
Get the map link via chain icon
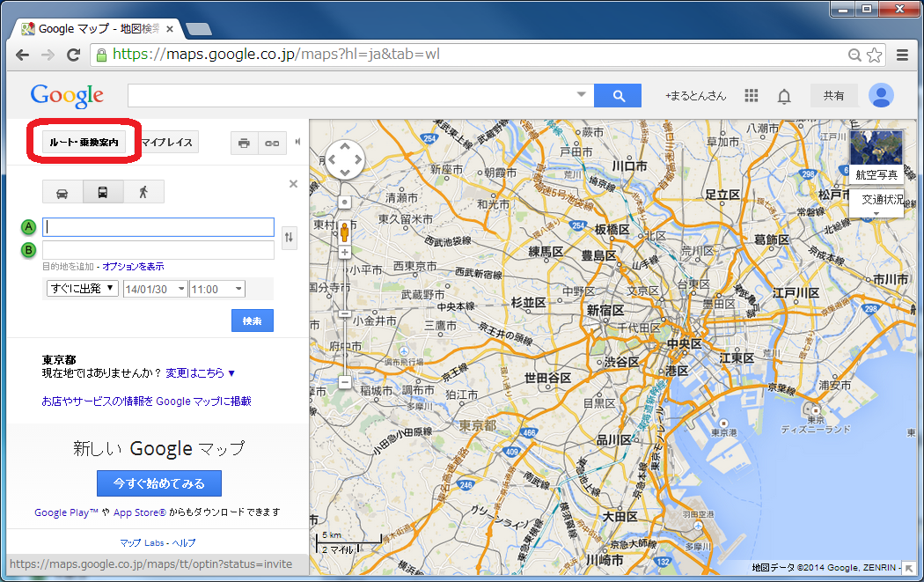pos(272,143)
